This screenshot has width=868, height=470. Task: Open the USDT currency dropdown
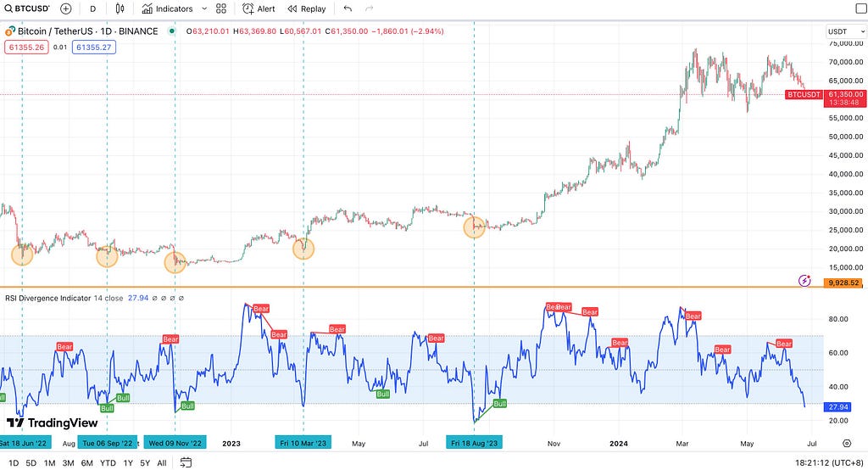pyautogui.click(x=845, y=31)
